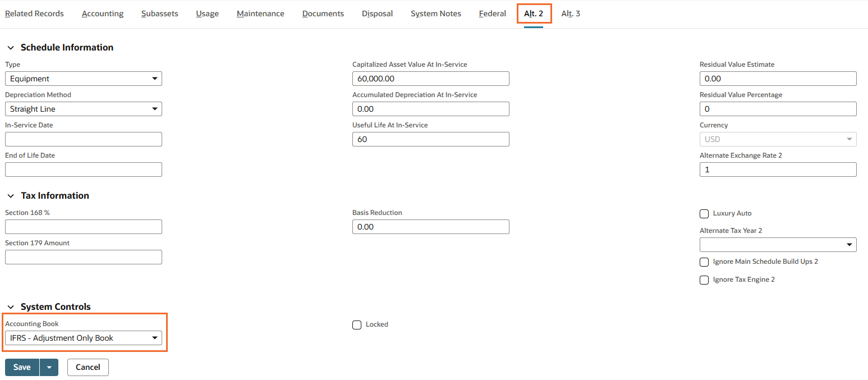The width and height of the screenshot is (868, 380).
Task: Collapse the Schedule Information section chevron
Action: coord(11,48)
